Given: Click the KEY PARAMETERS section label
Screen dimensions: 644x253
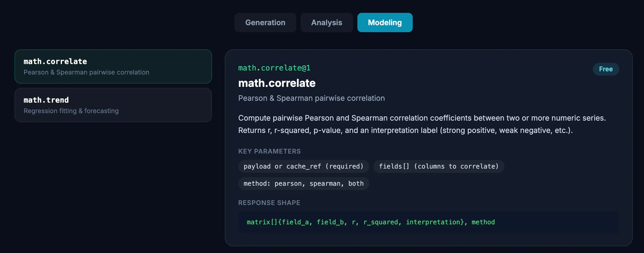Looking at the screenshot, I should (269, 151).
